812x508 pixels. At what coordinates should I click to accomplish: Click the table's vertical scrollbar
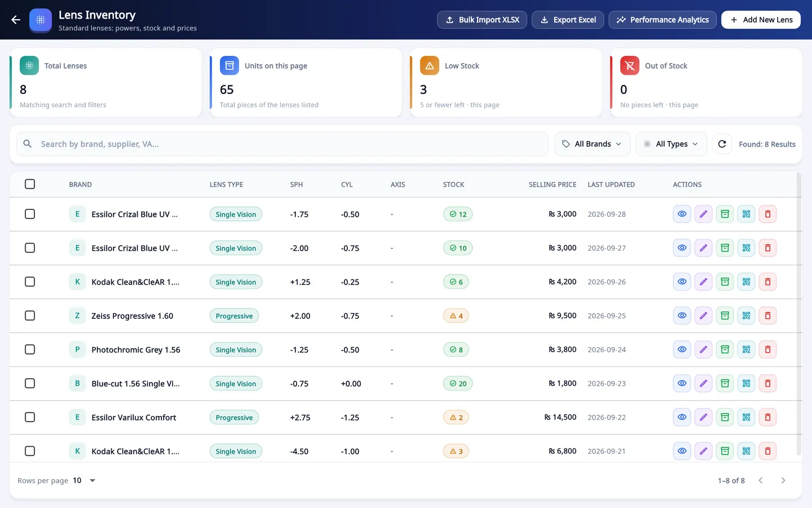[798, 314]
